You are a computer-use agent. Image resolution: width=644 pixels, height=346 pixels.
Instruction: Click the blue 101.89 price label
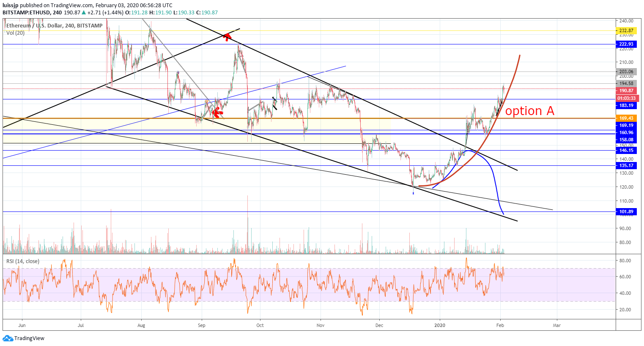click(626, 211)
